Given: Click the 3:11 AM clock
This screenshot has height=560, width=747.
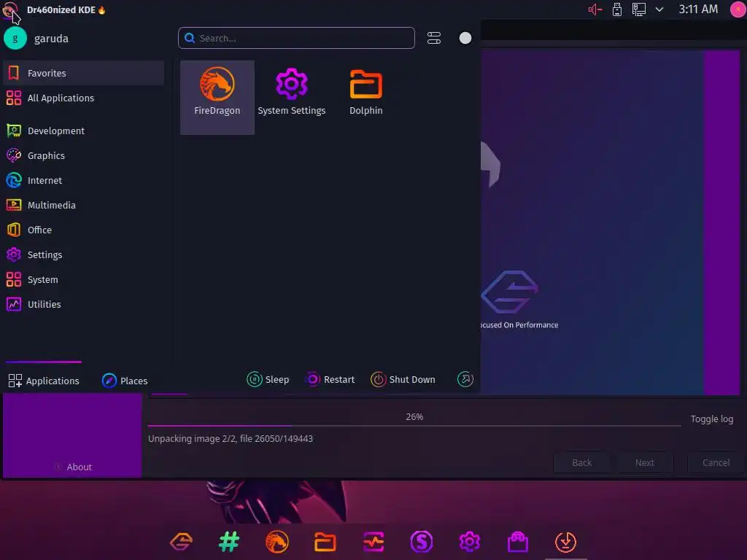Looking at the screenshot, I should coord(698,9).
